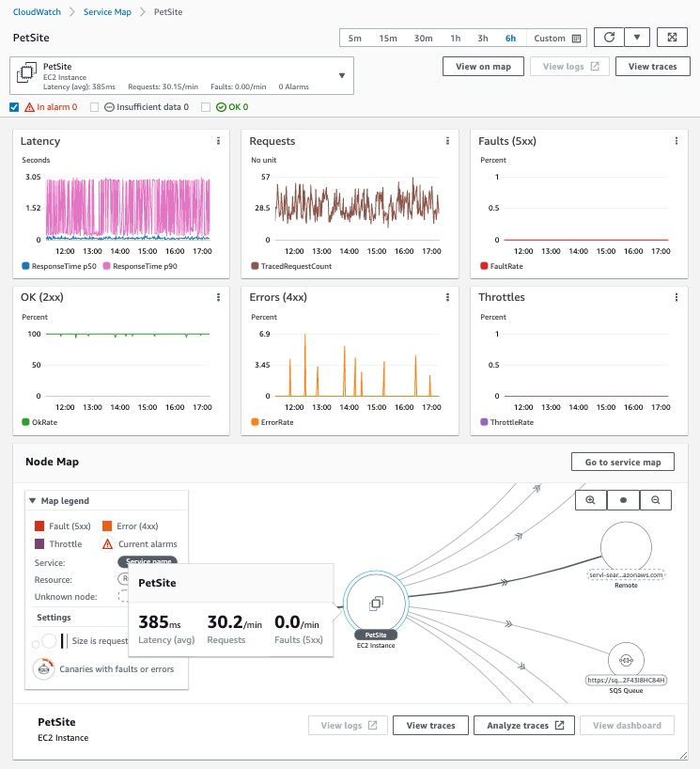Toggle the ThrottleRate legend entry
The width and height of the screenshot is (700, 769).
(506, 422)
